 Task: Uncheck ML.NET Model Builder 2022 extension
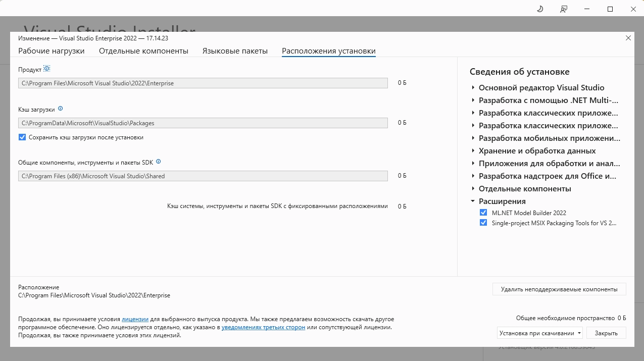click(483, 213)
